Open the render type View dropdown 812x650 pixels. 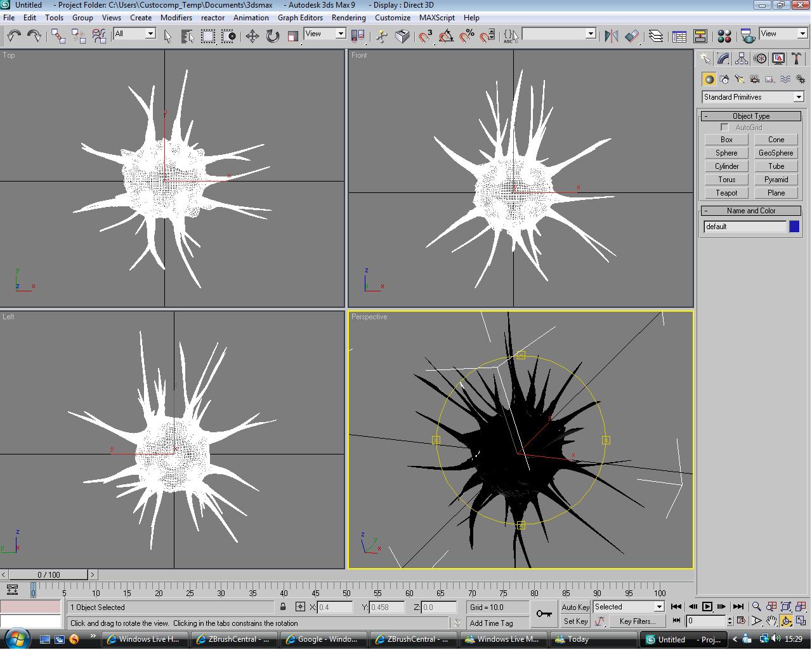pyautogui.click(x=783, y=34)
